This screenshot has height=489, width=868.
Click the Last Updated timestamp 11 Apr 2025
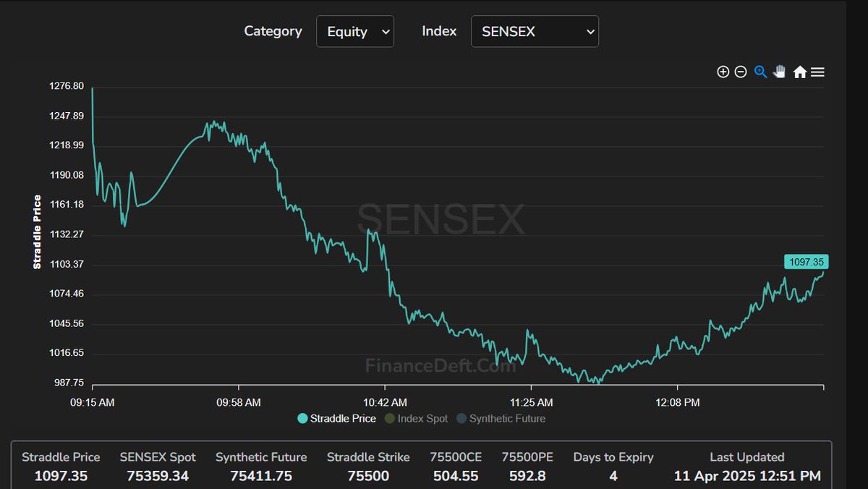point(747,476)
